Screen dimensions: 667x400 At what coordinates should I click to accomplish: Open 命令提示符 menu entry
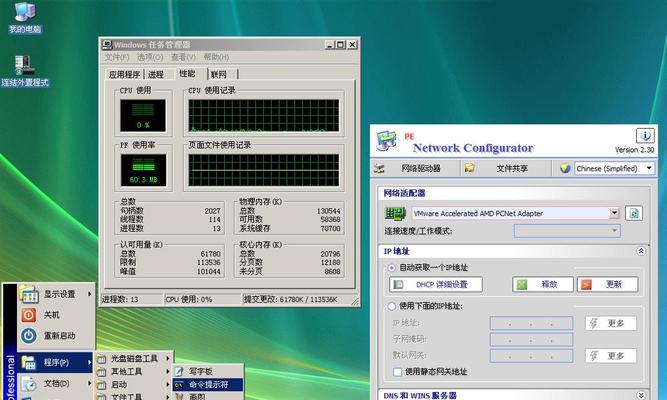pyautogui.click(x=208, y=385)
